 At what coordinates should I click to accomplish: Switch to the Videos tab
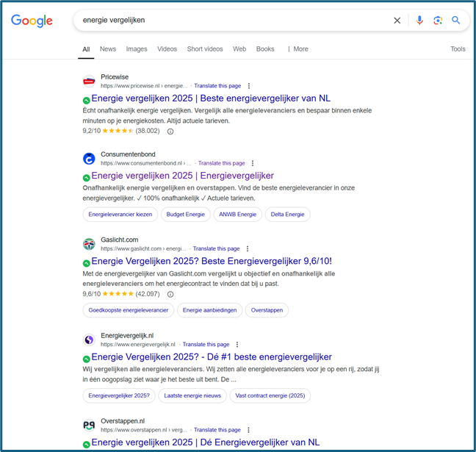click(x=167, y=49)
